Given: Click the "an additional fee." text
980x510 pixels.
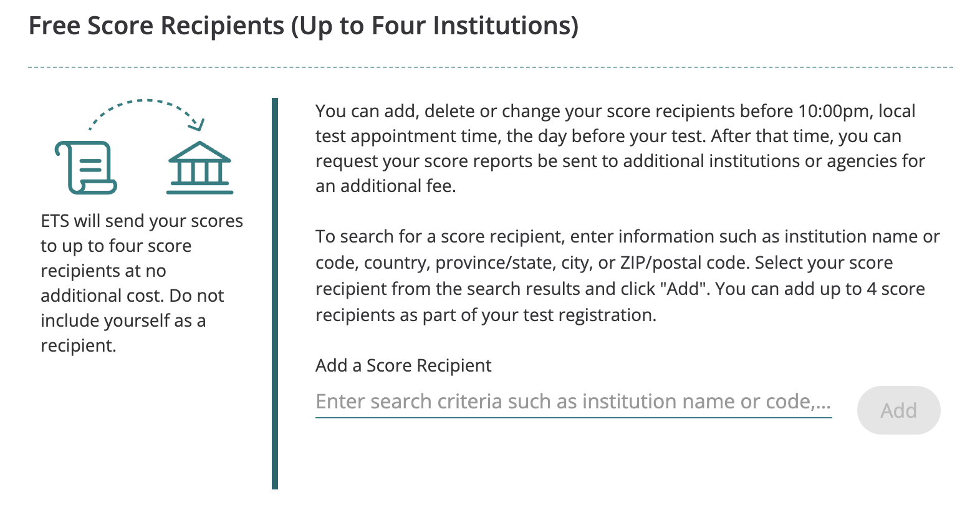Looking at the screenshot, I should click(385, 186).
